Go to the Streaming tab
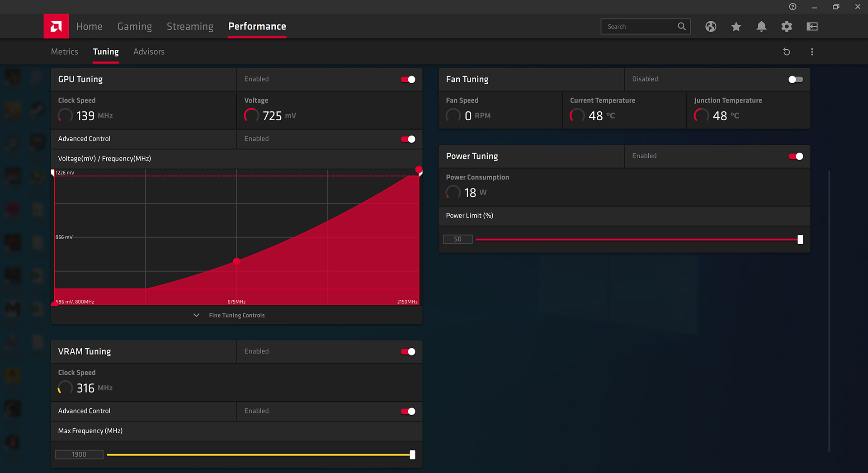 (190, 26)
